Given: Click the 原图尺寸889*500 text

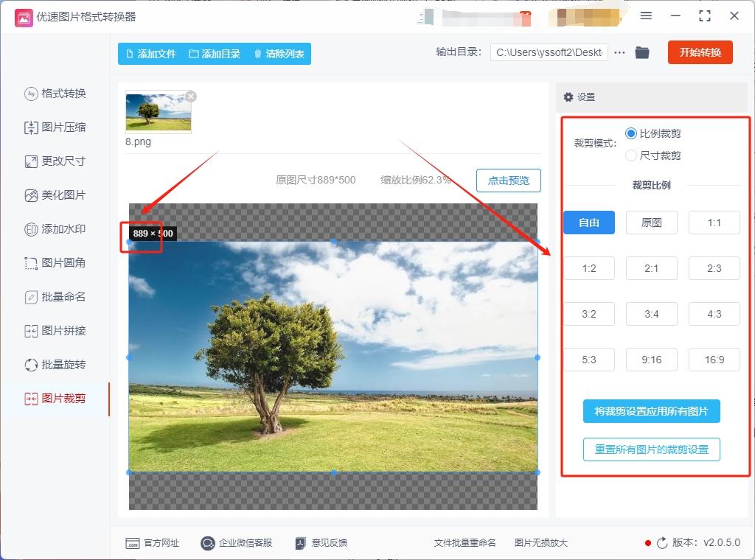Looking at the screenshot, I should [x=316, y=181].
